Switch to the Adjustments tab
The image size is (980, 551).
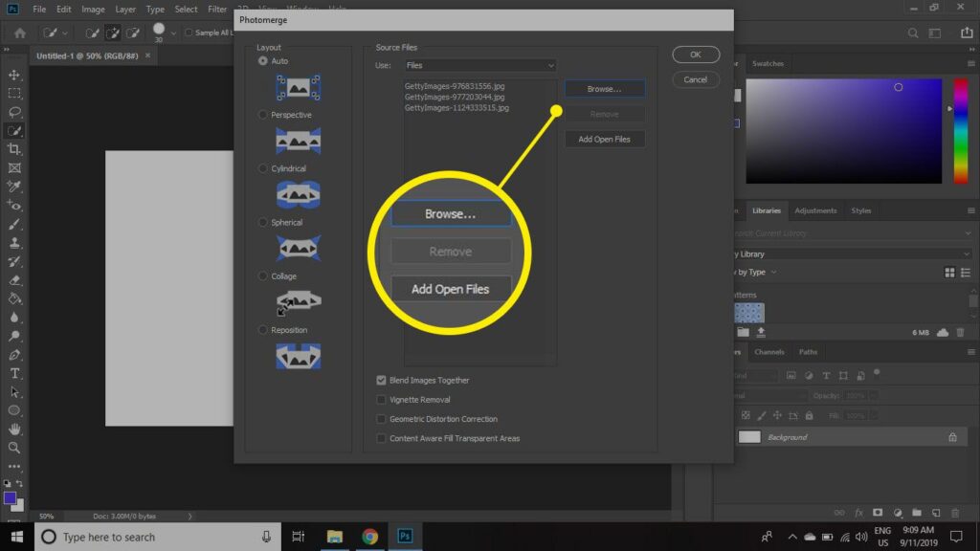(815, 210)
